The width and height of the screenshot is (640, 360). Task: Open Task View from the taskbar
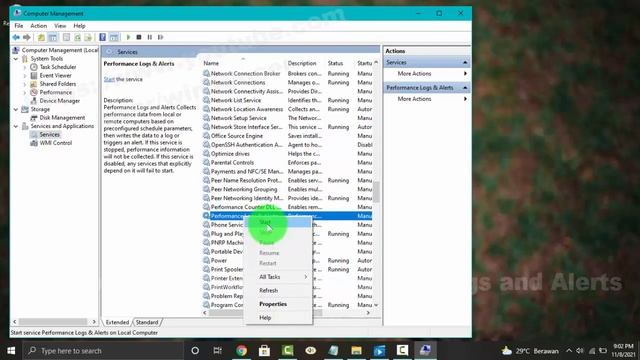[218, 351]
